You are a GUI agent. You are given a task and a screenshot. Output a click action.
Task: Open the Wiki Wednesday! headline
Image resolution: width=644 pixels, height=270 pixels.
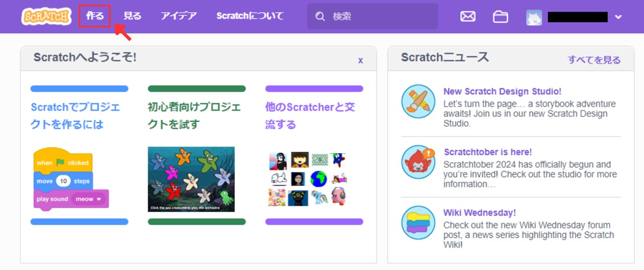479,213
